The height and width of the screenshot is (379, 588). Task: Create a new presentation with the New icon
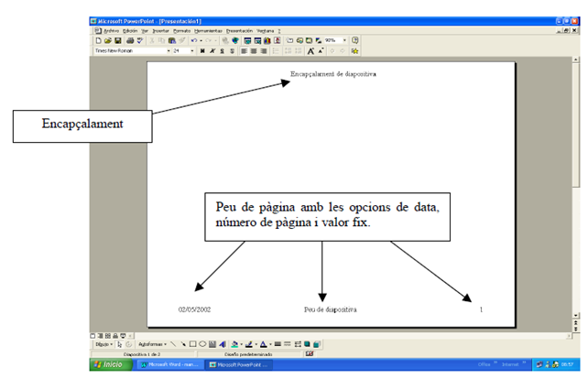(98, 40)
